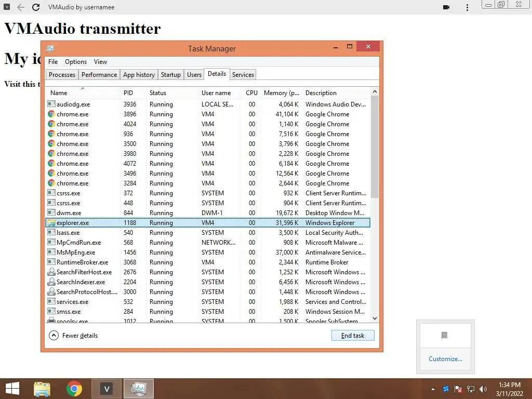Image resolution: width=532 pixels, height=399 pixels.
Task: Click the End task button
Action: point(353,336)
